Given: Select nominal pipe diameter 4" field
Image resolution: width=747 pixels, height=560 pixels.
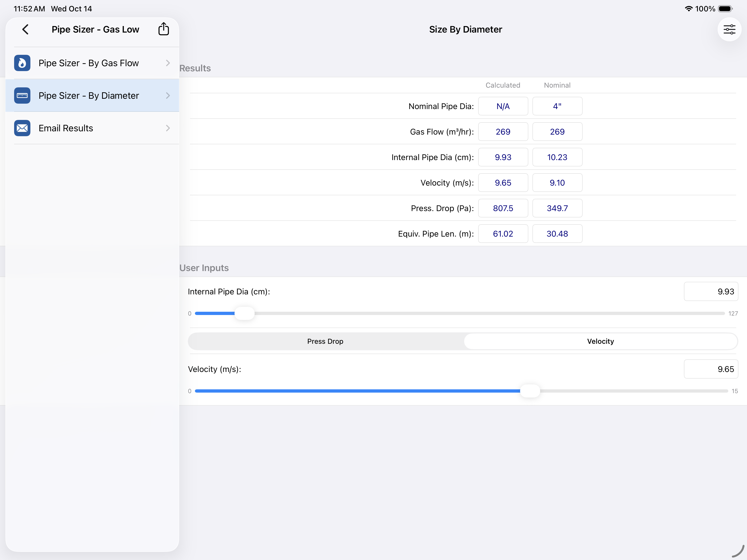Looking at the screenshot, I should click(x=557, y=106).
